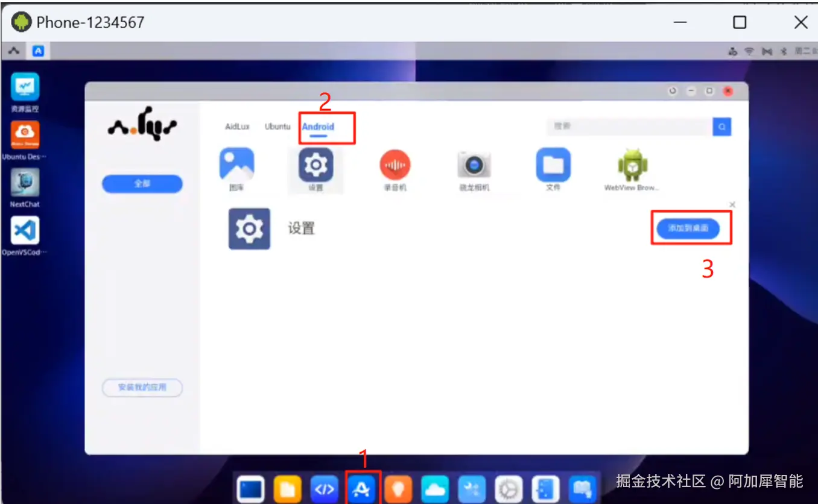The width and height of the screenshot is (818, 504).
Task: Click the Bluetooth icon in the top status bar
Action: 783,52
